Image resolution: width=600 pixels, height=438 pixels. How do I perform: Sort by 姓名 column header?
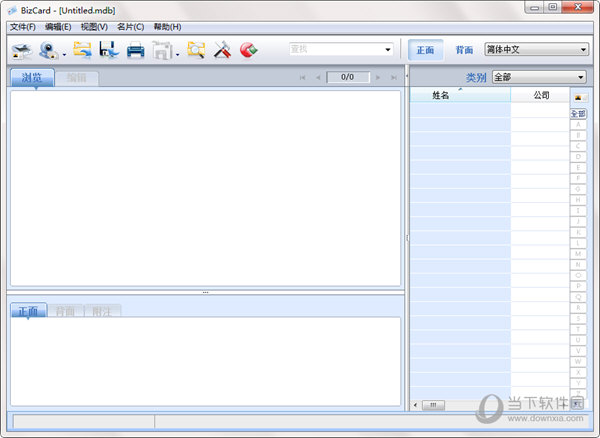click(x=460, y=95)
